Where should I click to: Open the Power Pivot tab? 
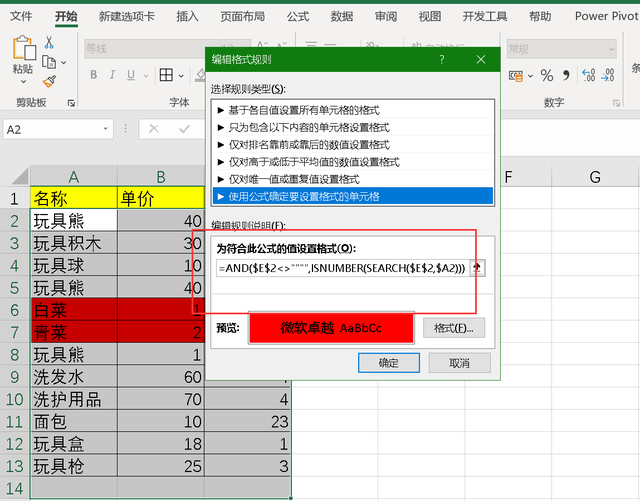pos(606,16)
